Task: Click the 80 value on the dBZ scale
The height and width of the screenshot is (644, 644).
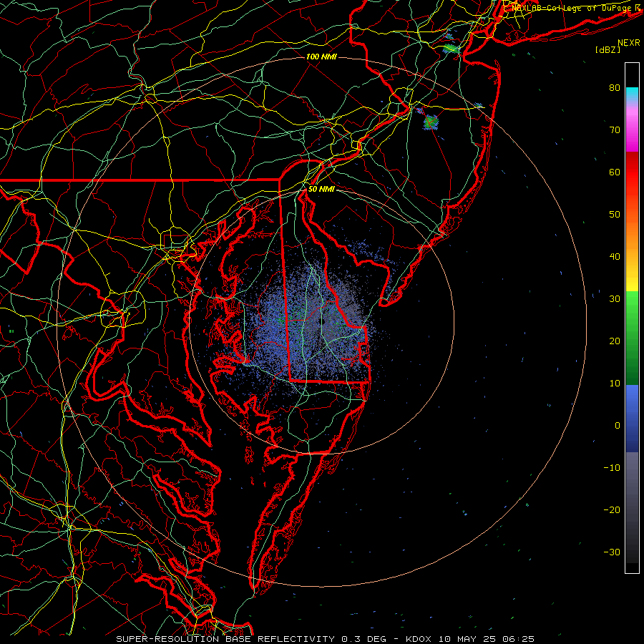Action: pos(615,88)
